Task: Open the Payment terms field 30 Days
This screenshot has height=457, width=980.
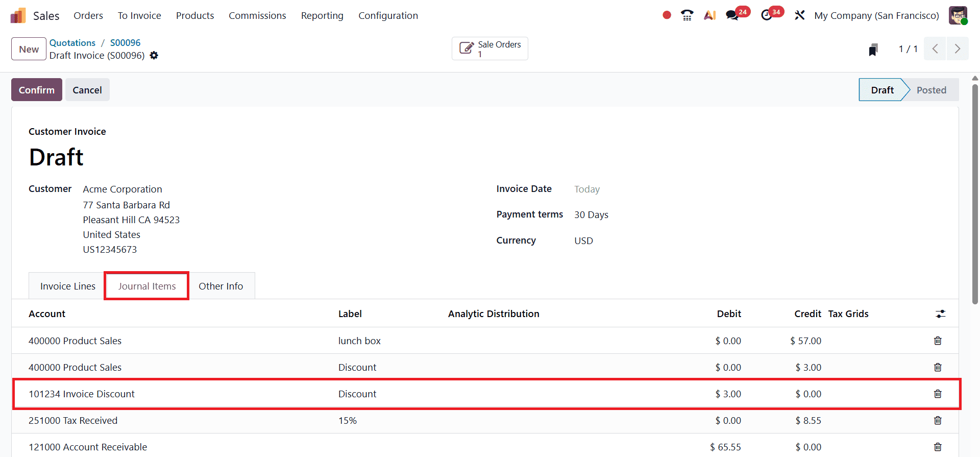Action: click(591, 214)
